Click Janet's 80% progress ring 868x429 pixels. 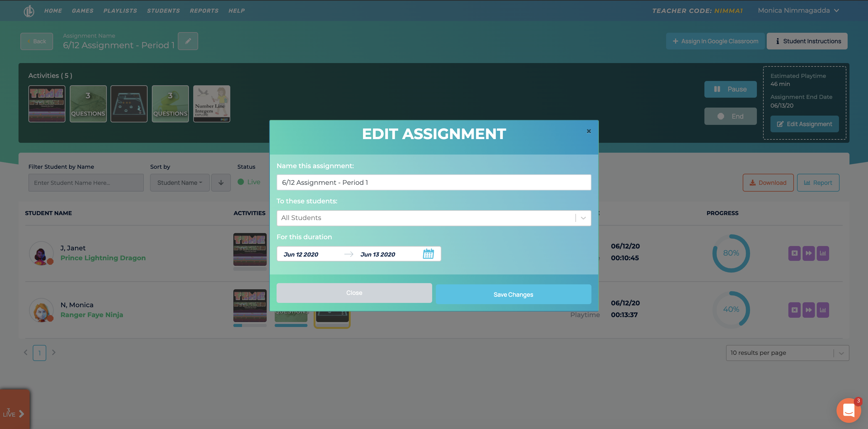click(731, 253)
